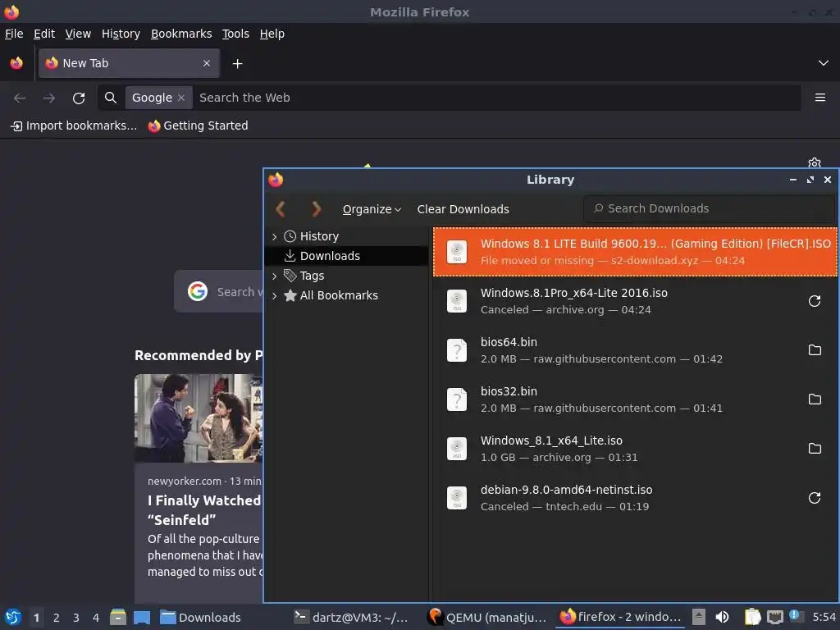
Task: Open "I Finally Watched" article headline
Action: tap(205, 510)
